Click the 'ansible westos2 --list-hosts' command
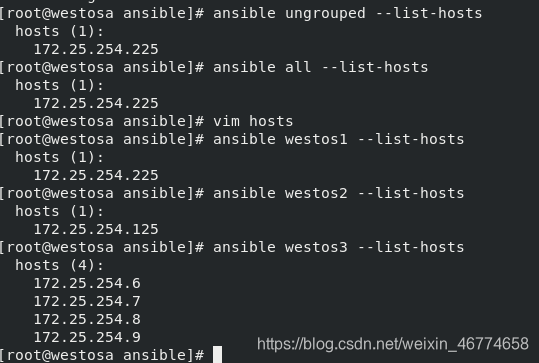539x363 pixels. coord(339,194)
